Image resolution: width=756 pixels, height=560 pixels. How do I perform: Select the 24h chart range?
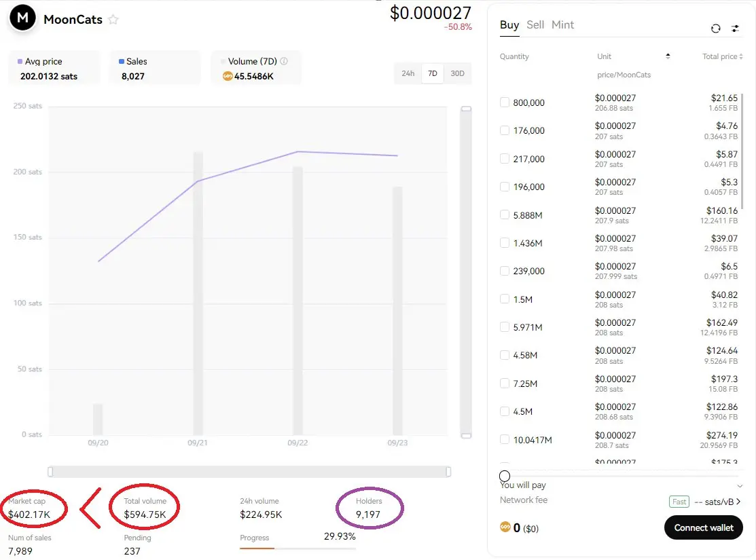pyautogui.click(x=408, y=73)
